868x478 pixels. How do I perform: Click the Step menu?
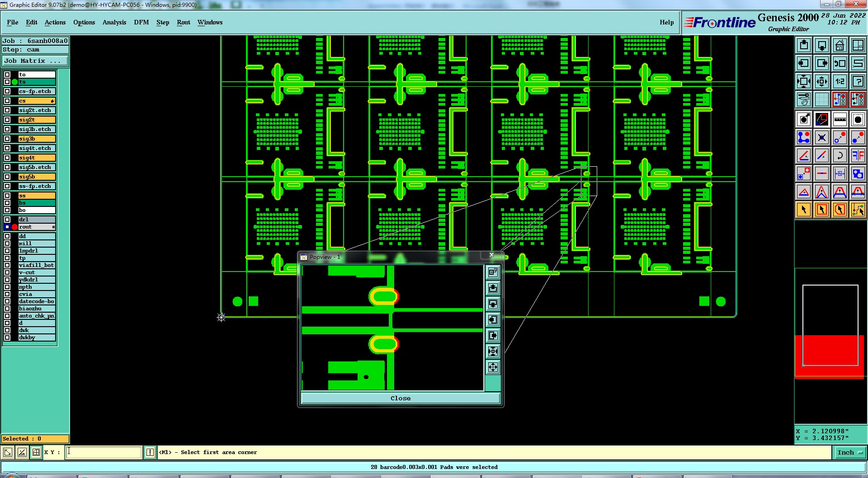(163, 22)
